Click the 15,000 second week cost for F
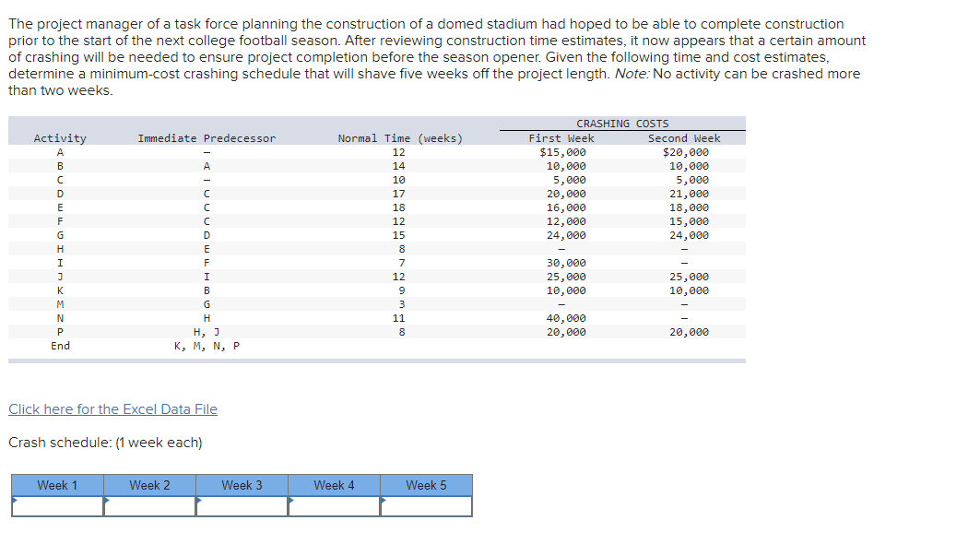The height and width of the screenshot is (556, 980). tap(689, 221)
